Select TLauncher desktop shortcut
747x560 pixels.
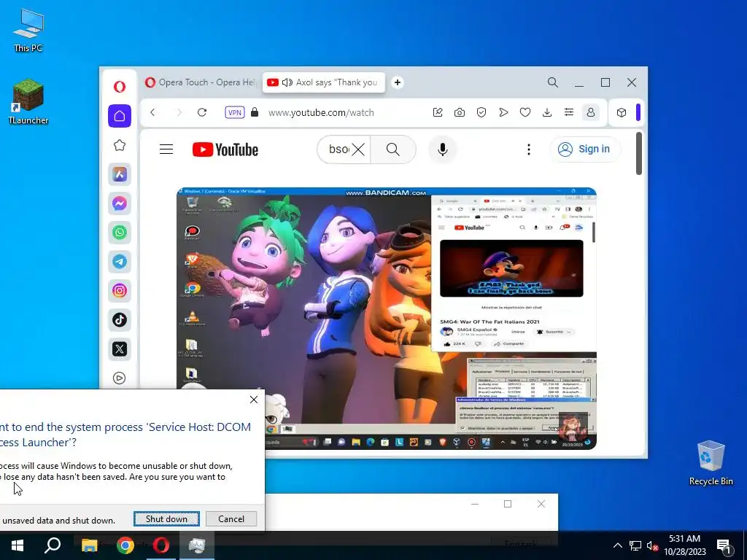point(28,102)
